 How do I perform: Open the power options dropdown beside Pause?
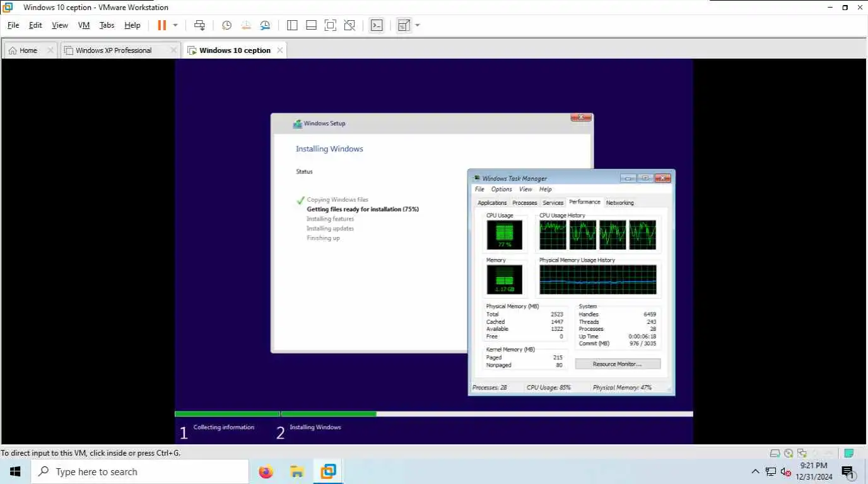(x=175, y=25)
